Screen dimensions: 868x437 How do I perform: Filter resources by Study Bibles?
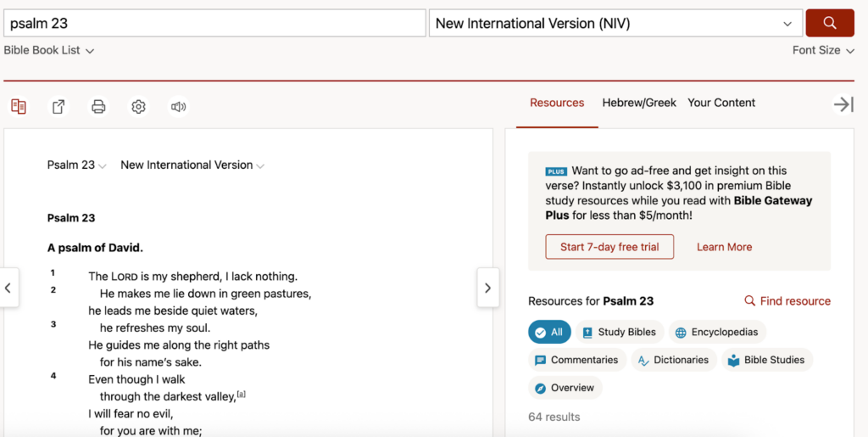[620, 333]
